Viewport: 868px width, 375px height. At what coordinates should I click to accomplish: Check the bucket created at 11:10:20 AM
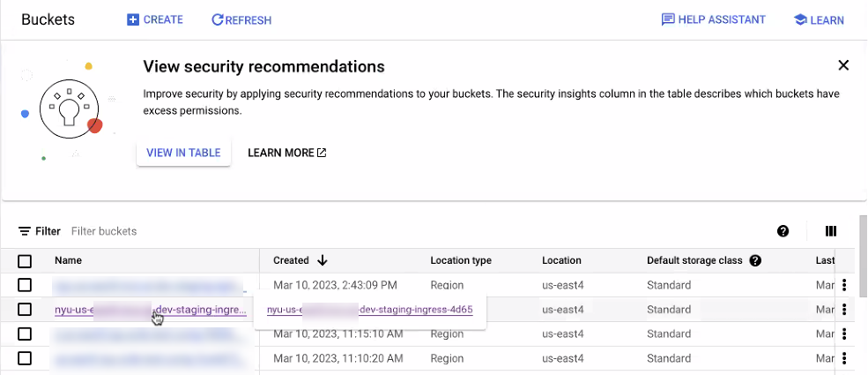(25, 358)
